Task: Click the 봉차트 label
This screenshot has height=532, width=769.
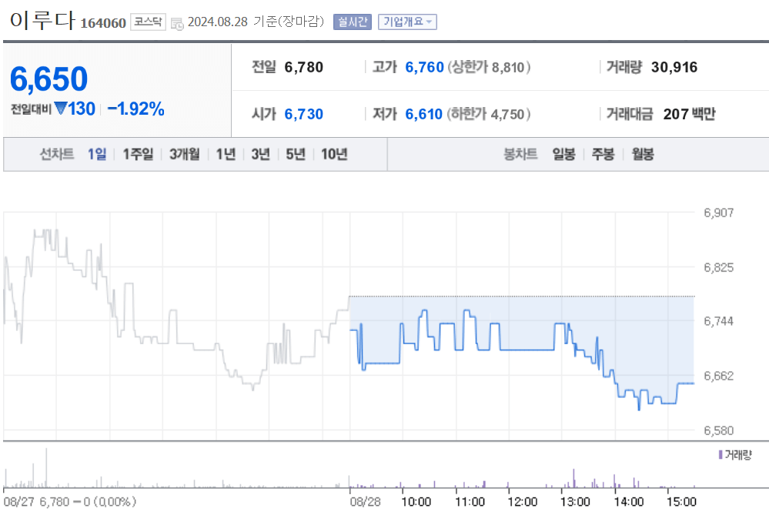Action: [x=520, y=155]
